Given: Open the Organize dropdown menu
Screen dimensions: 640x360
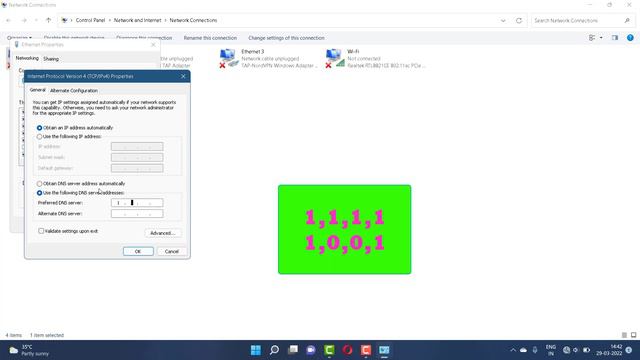Looking at the screenshot, I should (x=19, y=38).
